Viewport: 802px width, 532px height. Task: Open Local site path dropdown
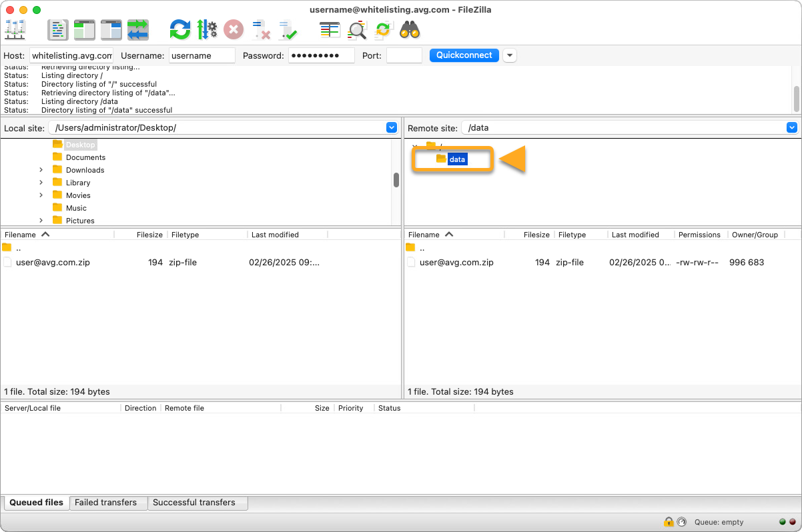pyautogui.click(x=392, y=127)
